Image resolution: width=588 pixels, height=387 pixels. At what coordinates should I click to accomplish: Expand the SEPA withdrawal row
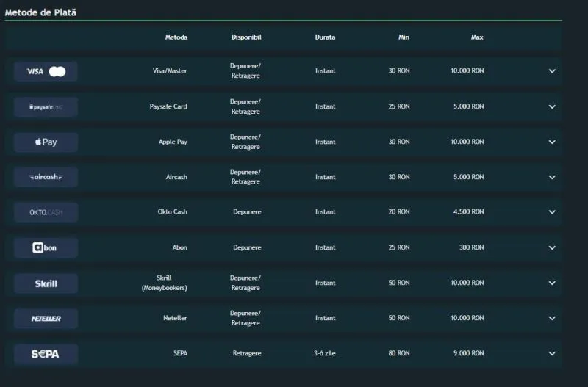pyautogui.click(x=552, y=353)
